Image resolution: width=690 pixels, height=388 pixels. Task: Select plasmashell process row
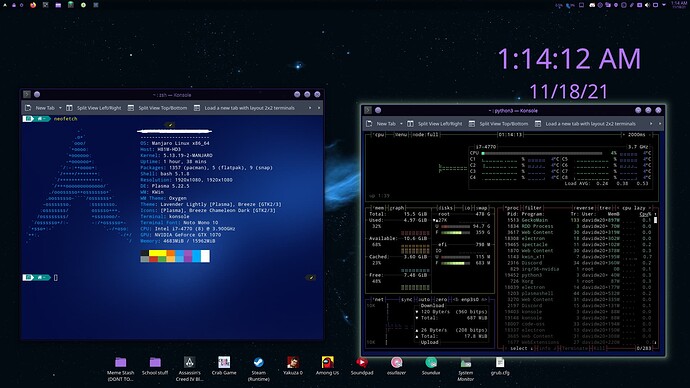click(579, 293)
